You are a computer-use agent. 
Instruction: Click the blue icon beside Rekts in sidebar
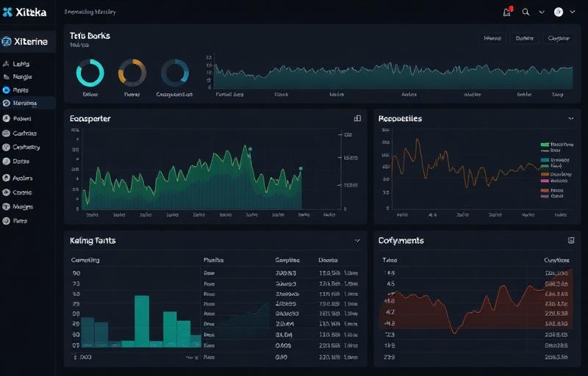click(x=7, y=90)
